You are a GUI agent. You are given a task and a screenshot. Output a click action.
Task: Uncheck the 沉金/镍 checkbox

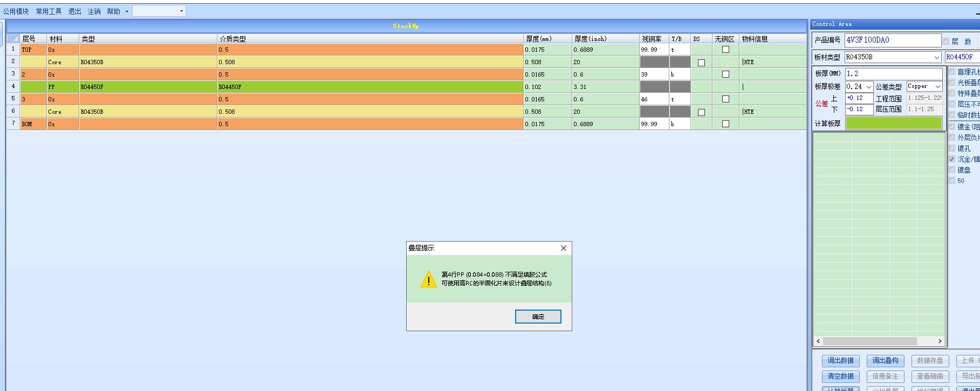(x=952, y=159)
